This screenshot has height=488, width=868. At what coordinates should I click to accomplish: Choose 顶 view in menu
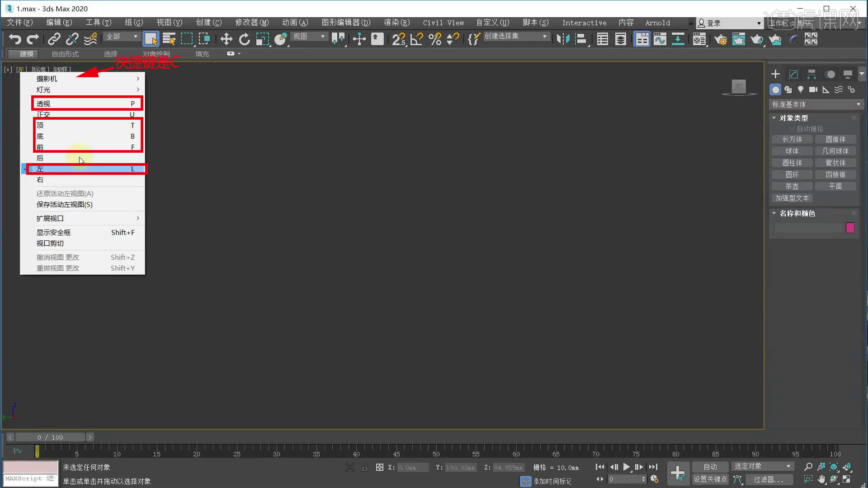[x=83, y=125]
